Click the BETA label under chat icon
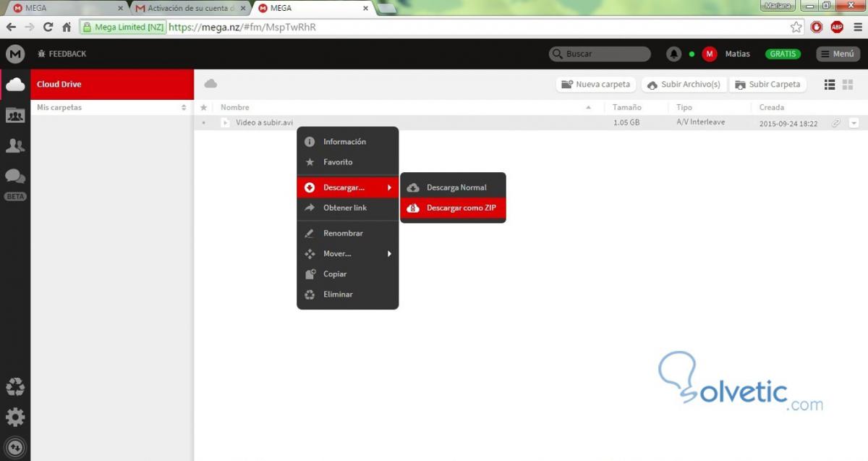This screenshot has height=461, width=868. (x=15, y=196)
